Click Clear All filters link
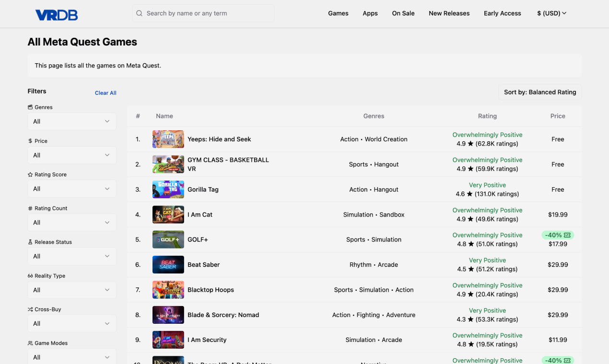Screen dimensions: 609x364 tap(105, 93)
